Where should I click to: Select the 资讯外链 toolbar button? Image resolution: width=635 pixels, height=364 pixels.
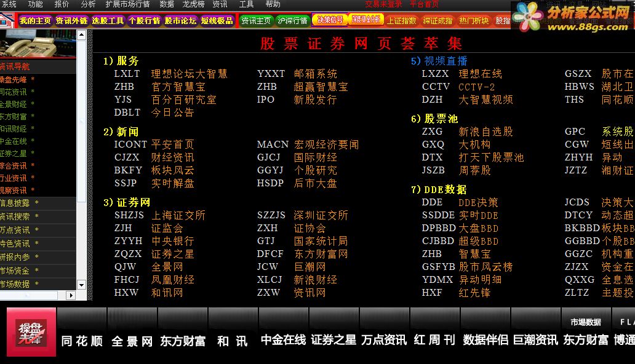(x=71, y=21)
